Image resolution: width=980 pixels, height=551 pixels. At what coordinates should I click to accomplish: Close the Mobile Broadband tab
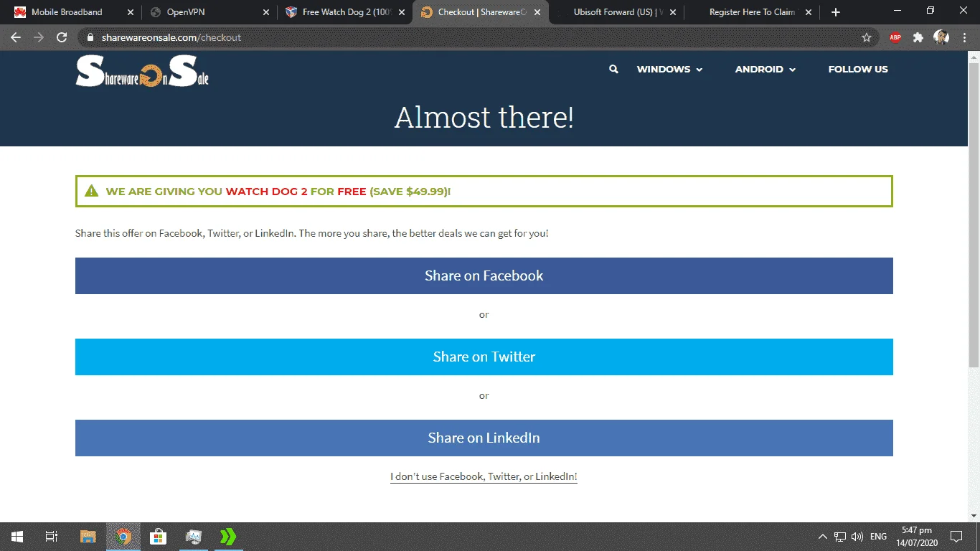(x=130, y=12)
